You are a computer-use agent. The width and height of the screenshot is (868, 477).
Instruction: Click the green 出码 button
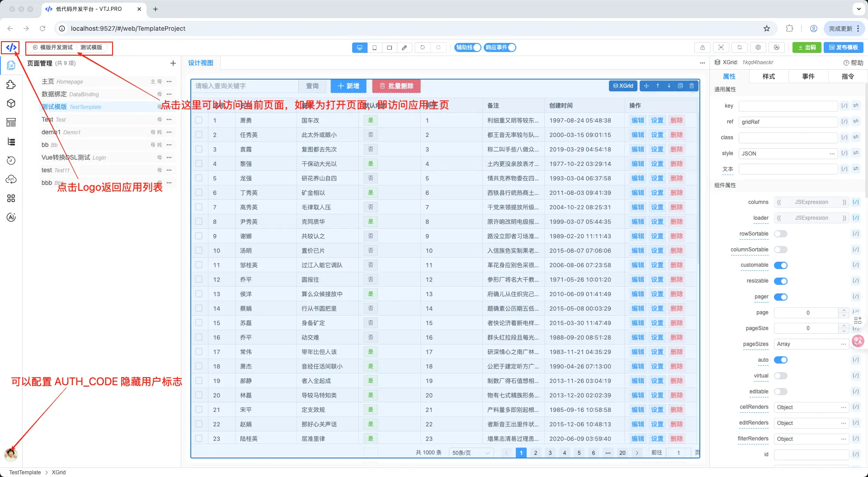point(807,47)
